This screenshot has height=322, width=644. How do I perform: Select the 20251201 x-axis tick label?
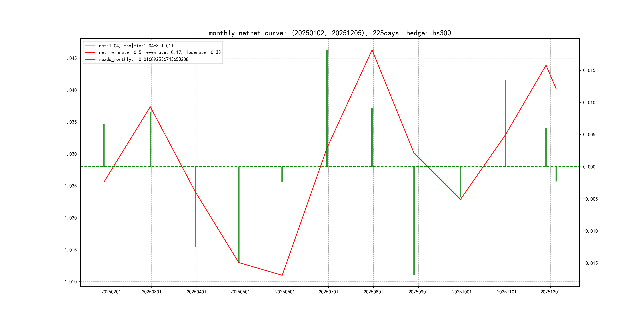550,292
